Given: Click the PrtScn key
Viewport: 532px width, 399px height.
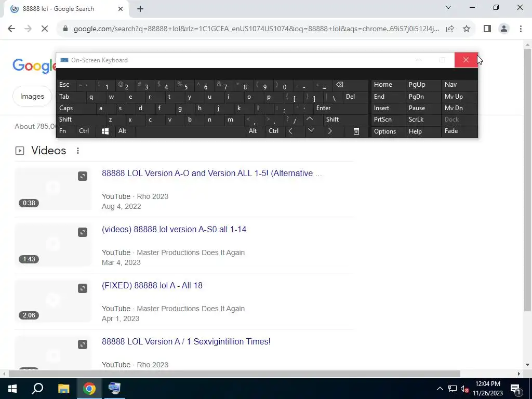Looking at the screenshot, I should (x=388, y=120).
